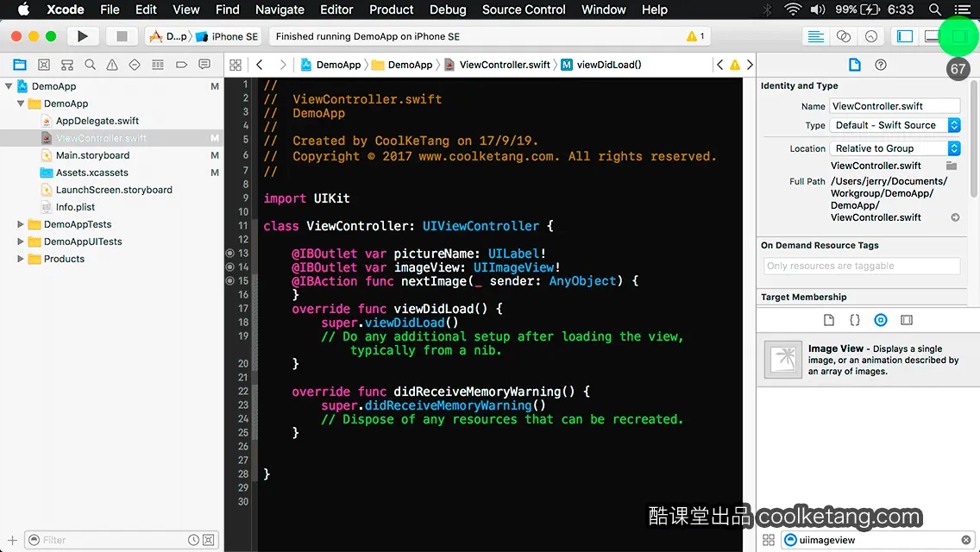980x552 pixels.
Task: Open the Issue navigator warning icon
Action: coord(112,65)
